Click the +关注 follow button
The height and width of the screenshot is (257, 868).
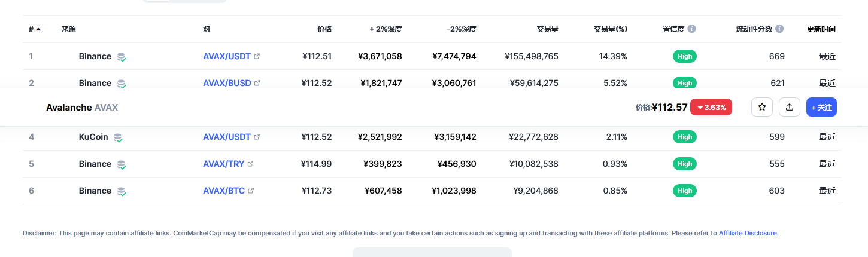[x=821, y=107]
